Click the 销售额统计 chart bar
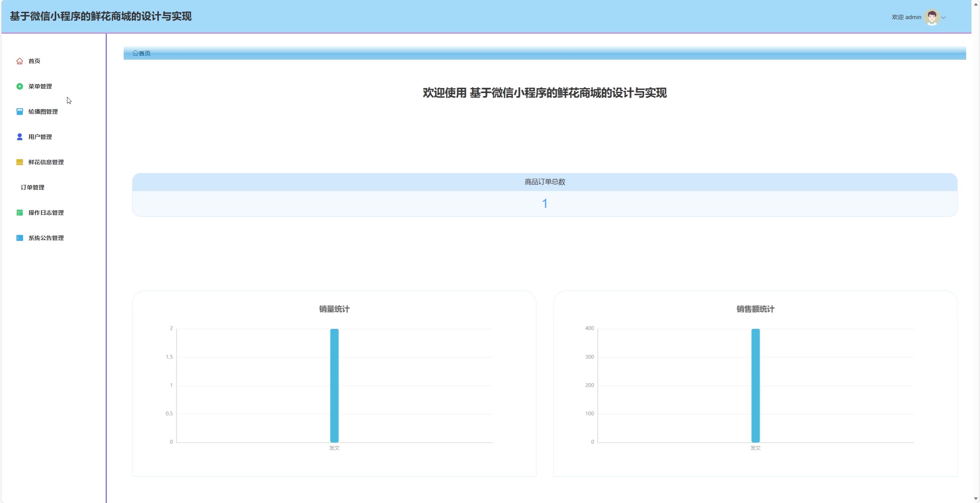The width and height of the screenshot is (980, 503). coord(755,385)
